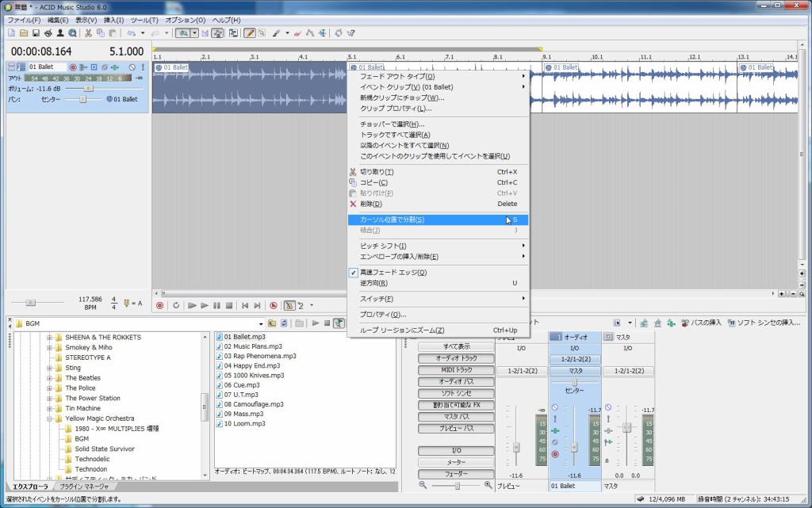Open the 編集(E) menu
The width and height of the screenshot is (812, 508).
click(58, 20)
